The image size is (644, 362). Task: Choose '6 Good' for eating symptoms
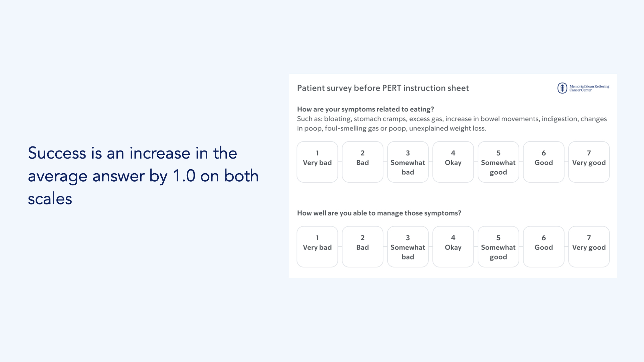tap(543, 162)
